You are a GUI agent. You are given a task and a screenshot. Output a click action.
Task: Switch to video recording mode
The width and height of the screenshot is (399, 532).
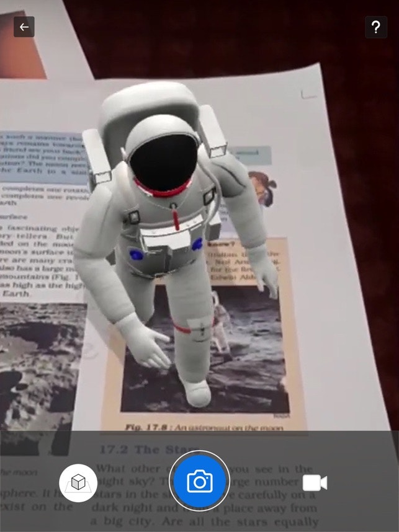tap(315, 483)
